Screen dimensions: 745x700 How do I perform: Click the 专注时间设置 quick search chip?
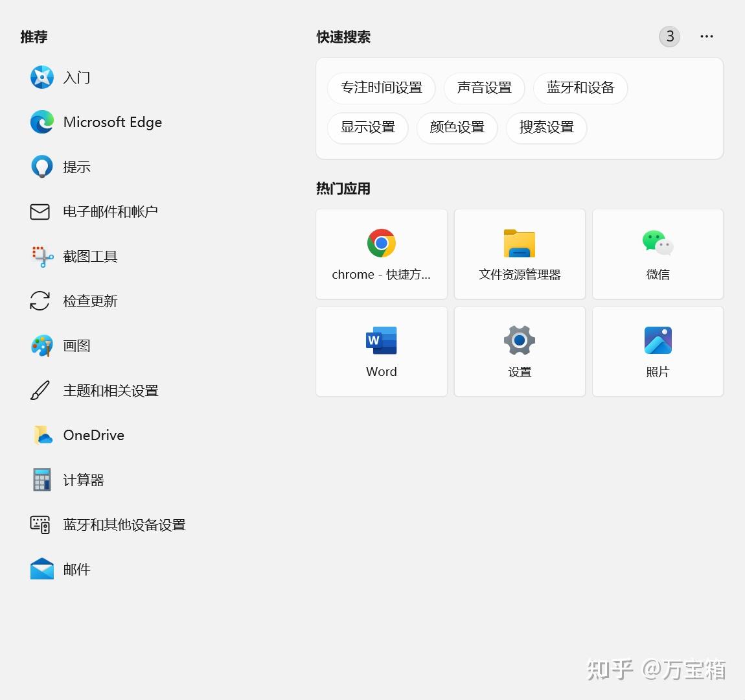(381, 88)
